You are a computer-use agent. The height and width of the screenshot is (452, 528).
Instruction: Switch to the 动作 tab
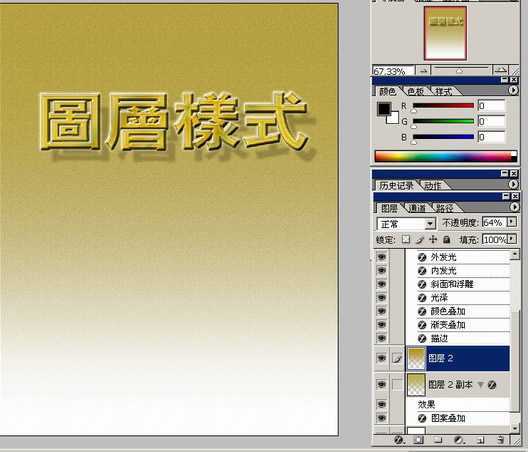point(432,185)
